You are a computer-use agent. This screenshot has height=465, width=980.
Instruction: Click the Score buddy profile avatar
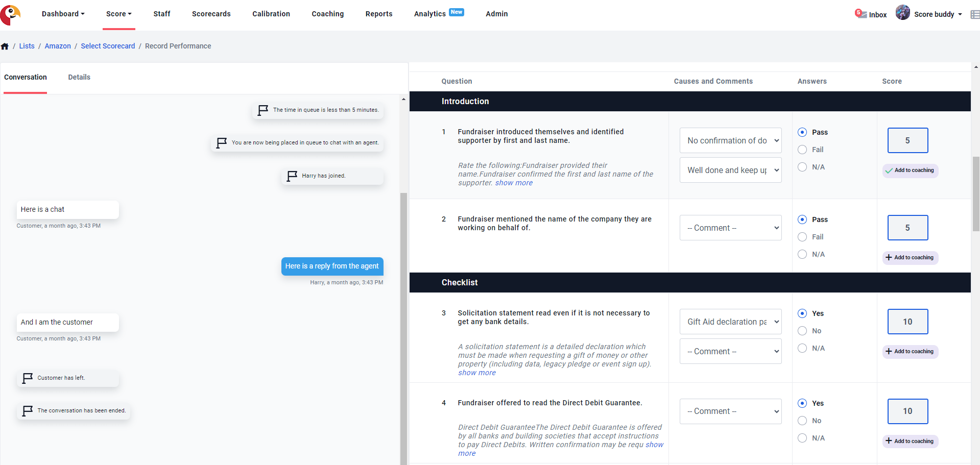click(x=902, y=12)
